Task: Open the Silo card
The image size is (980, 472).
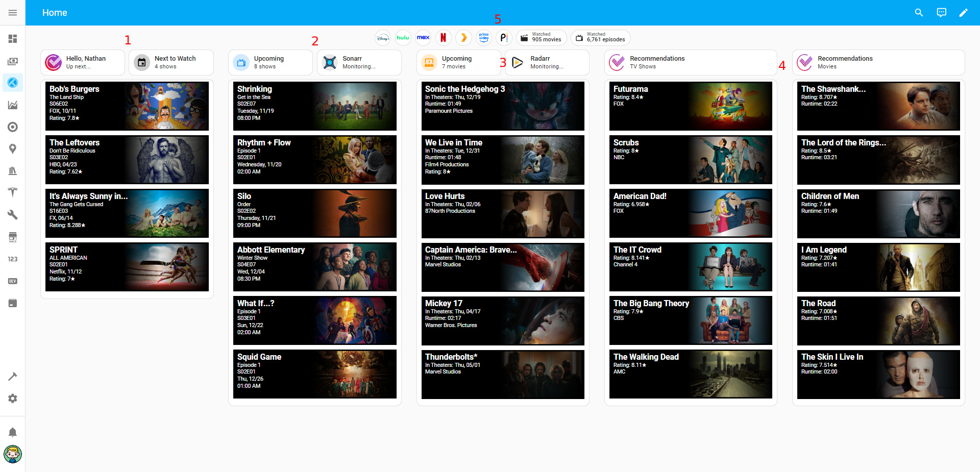Action: click(x=315, y=213)
